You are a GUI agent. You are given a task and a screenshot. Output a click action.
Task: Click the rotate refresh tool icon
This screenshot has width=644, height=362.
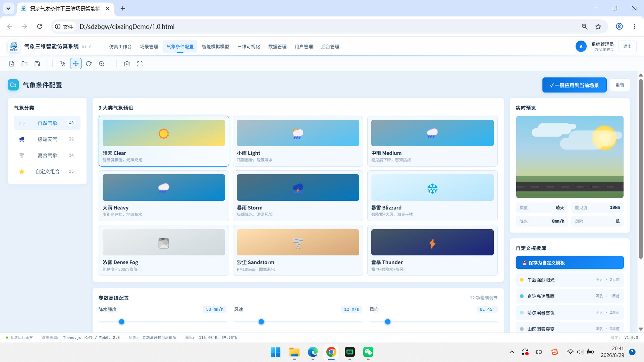[x=89, y=64]
